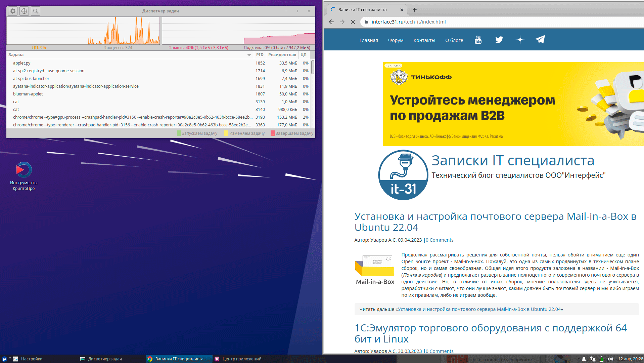
Task: Select the blueman-applet process row
Action: 158,94
